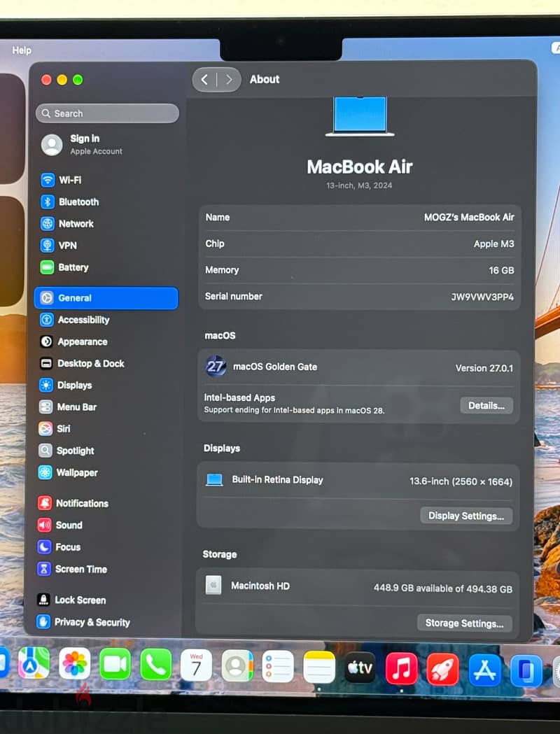Click the MacBook Air model title
Viewport: 560px width, 734px height.
[x=360, y=167]
